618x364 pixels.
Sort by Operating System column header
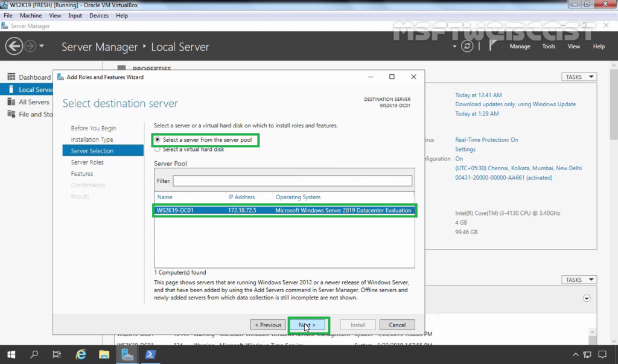click(x=298, y=197)
